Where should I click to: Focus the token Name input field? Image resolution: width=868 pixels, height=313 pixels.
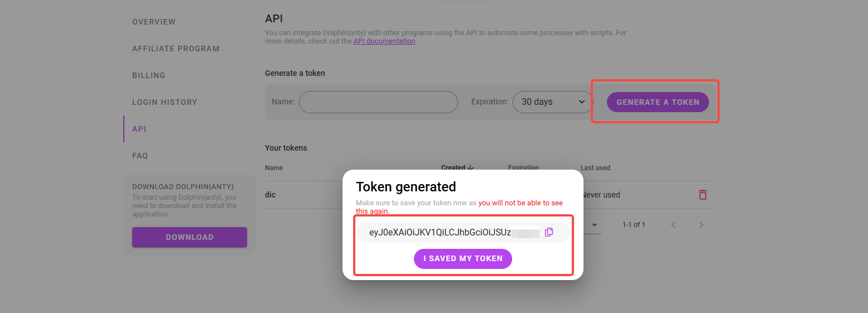pyautogui.click(x=378, y=102)
